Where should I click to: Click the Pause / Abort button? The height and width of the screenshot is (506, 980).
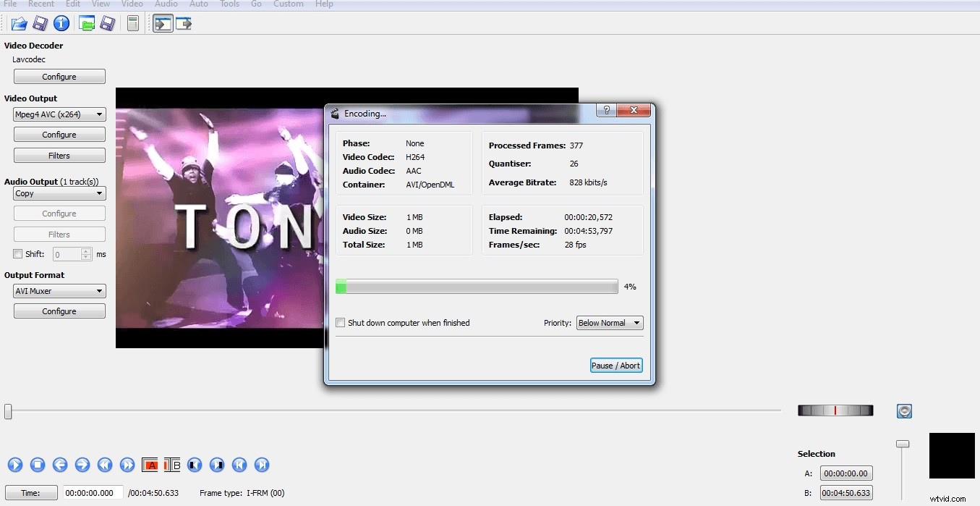point(615,365)
